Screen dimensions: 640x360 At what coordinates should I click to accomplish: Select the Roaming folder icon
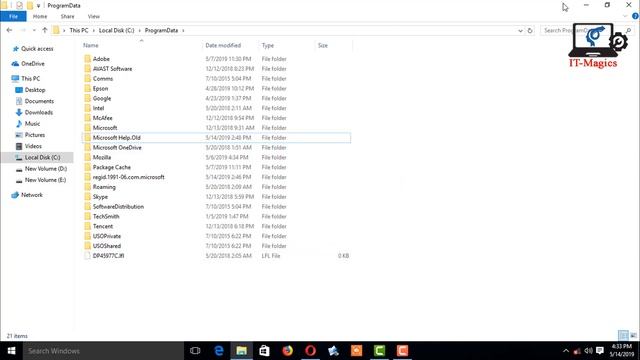(87, 187)
